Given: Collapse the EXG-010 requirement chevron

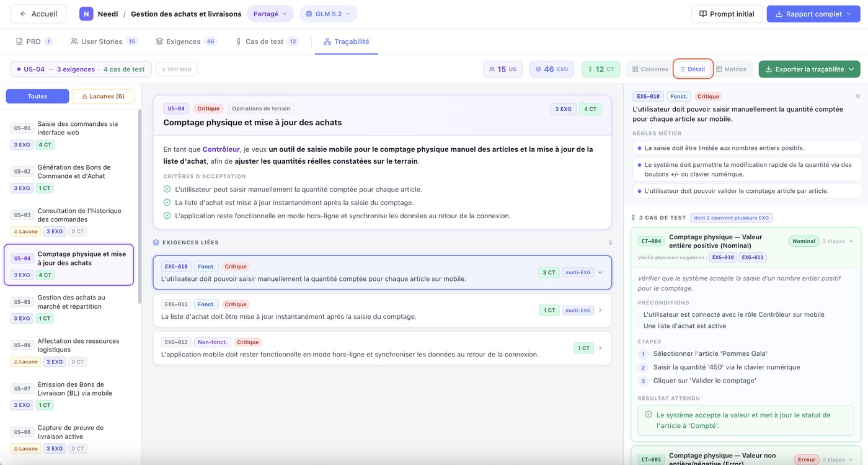Looking at the screenshot, I should pos(600,272).
